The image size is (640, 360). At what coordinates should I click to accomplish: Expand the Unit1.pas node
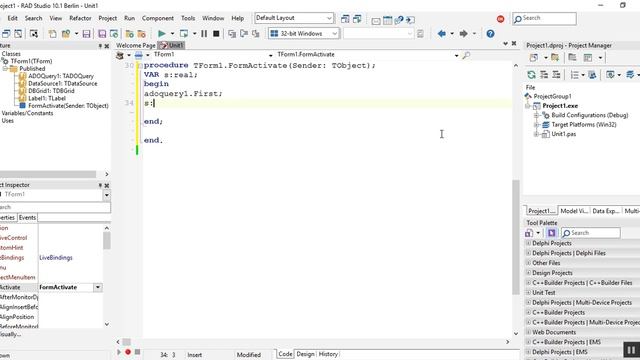click(x=536, y=134)
